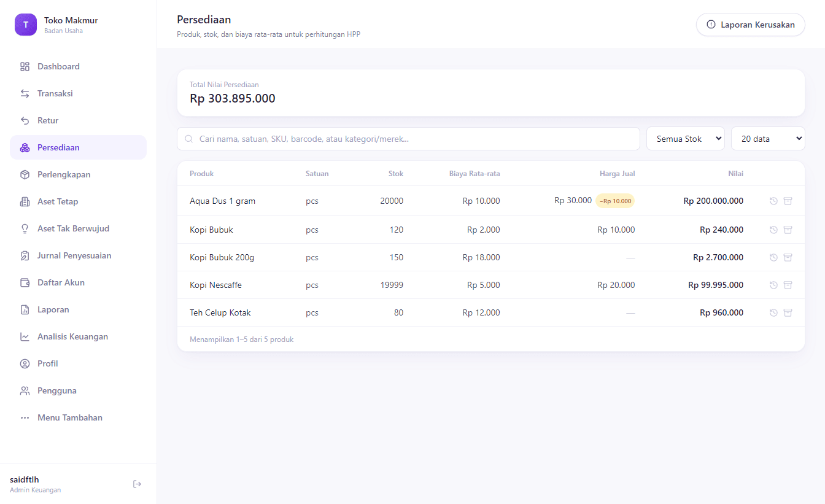Select the Aqua Dus 1 gram product name
Image resolution: width=825 pixels, height=504 pixels.
point(222,201)
